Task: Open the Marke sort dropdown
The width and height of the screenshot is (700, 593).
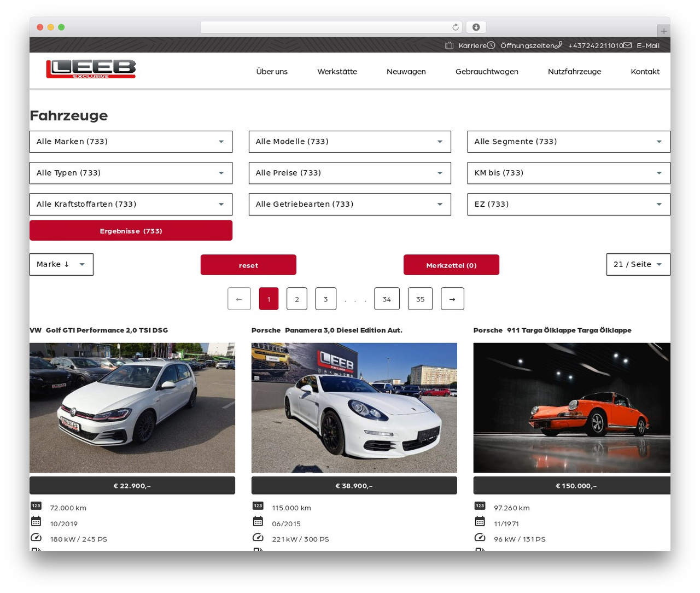Action: pos(61,264)
